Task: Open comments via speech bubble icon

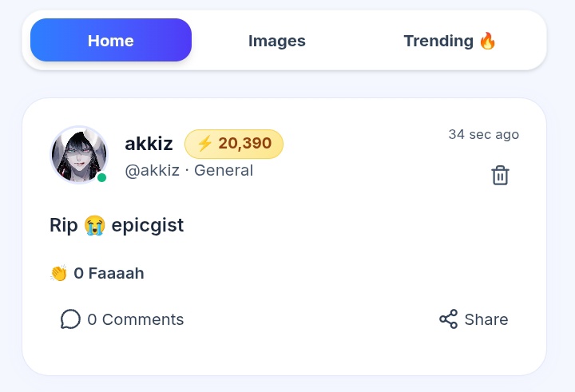Action: (70, 319)
